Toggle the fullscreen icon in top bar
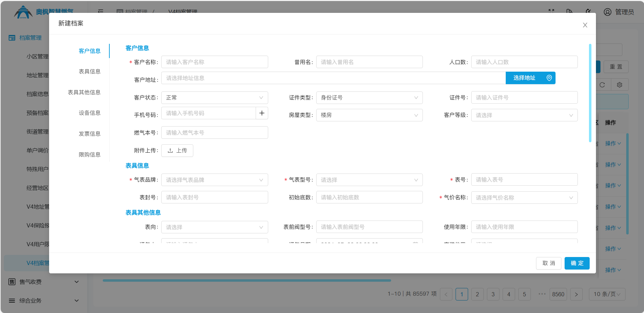The height and width of the screenshot is (313, 644). (551, 12)
